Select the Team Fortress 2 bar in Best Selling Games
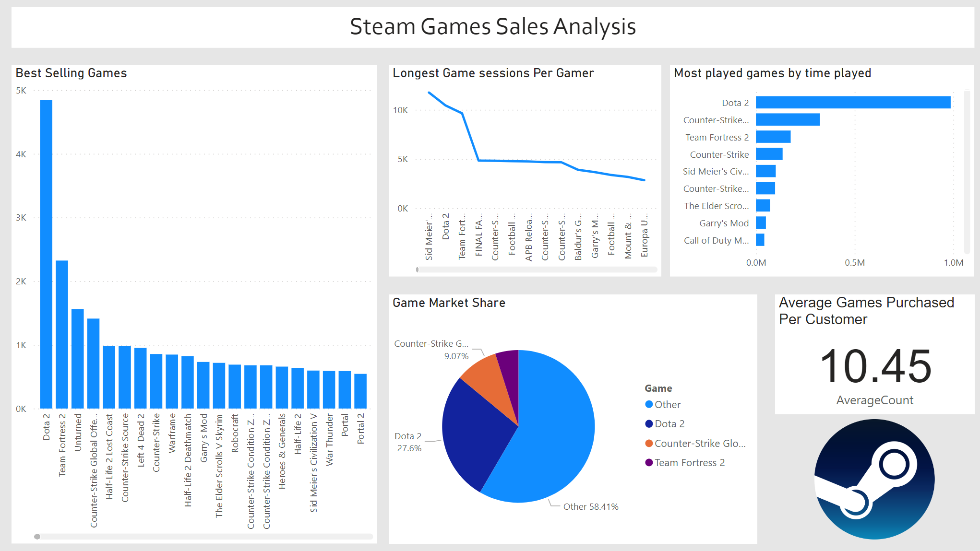 [x=62, y=334]
